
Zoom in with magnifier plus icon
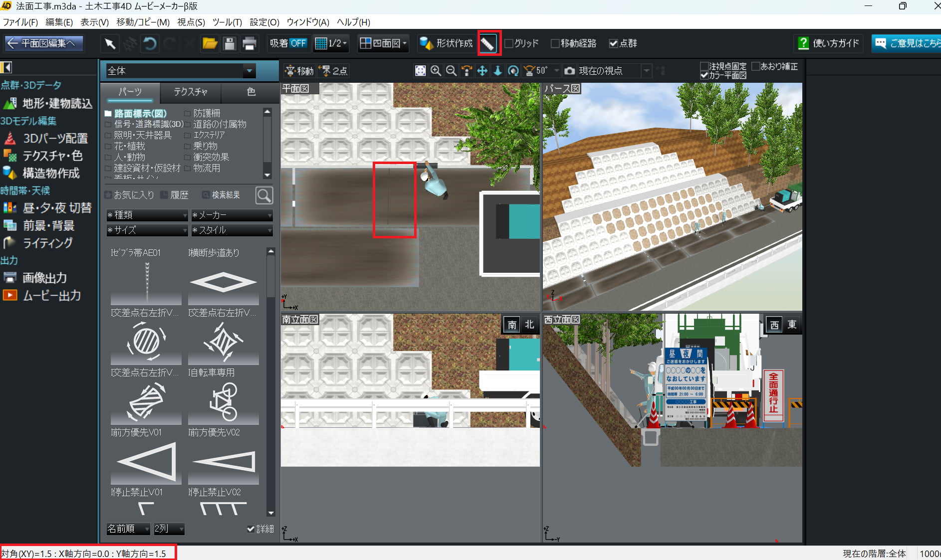pos(436,71)
